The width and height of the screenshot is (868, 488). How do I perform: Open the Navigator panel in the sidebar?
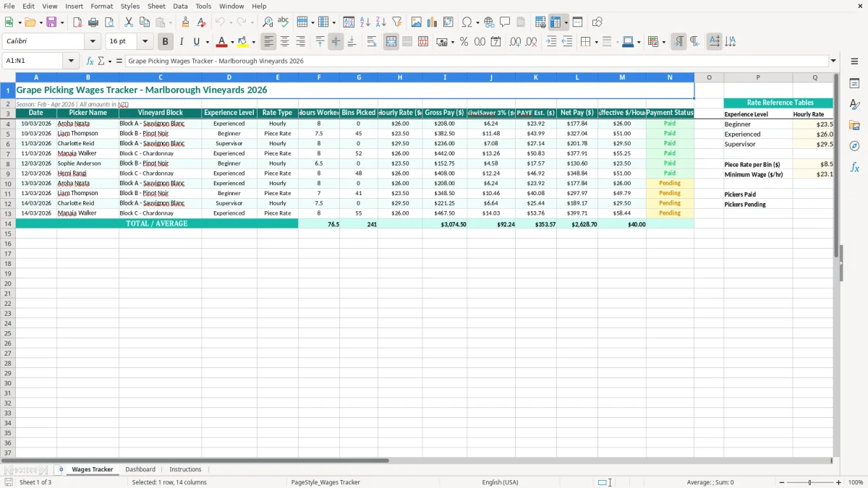click(x=854, y=146)
